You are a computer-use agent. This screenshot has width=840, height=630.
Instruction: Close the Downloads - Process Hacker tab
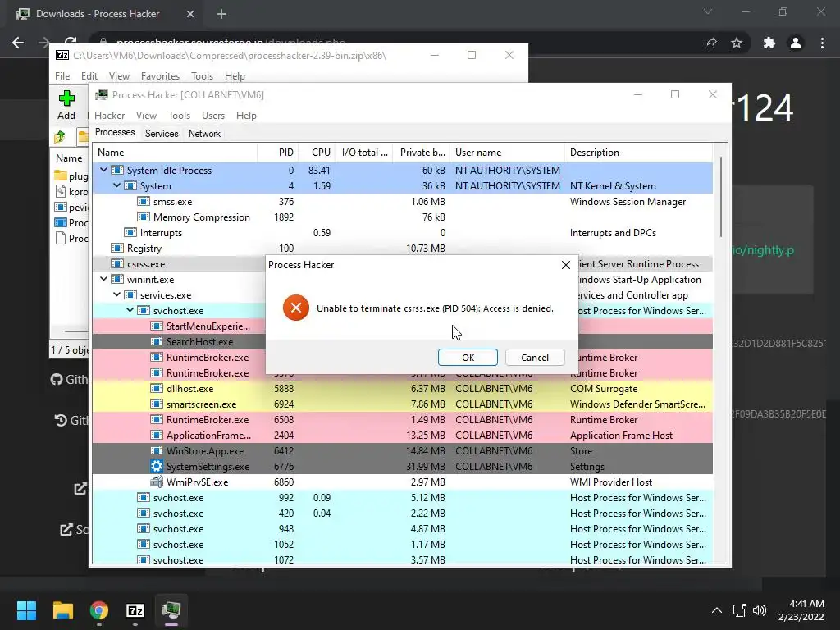pyautogui.click(x=190, y=14)
